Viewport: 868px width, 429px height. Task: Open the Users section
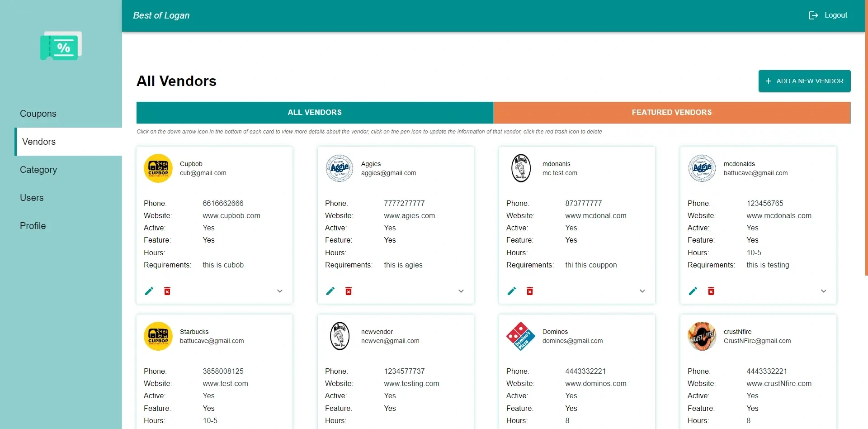pos(32,198)
